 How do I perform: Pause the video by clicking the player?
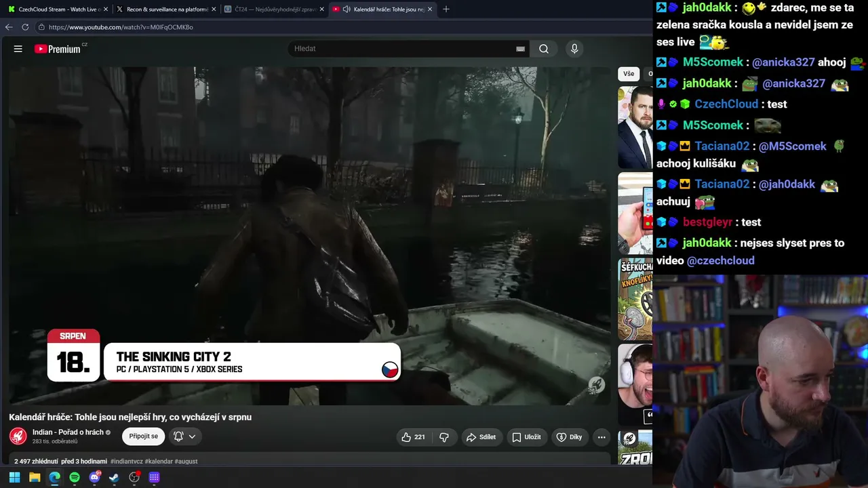coord(310,235)
